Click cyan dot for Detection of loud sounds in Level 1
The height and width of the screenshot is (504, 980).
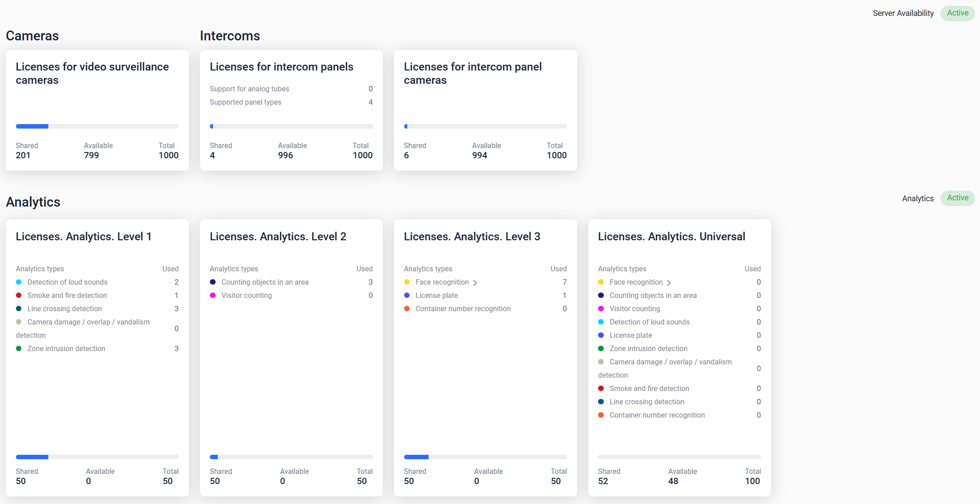19,282
